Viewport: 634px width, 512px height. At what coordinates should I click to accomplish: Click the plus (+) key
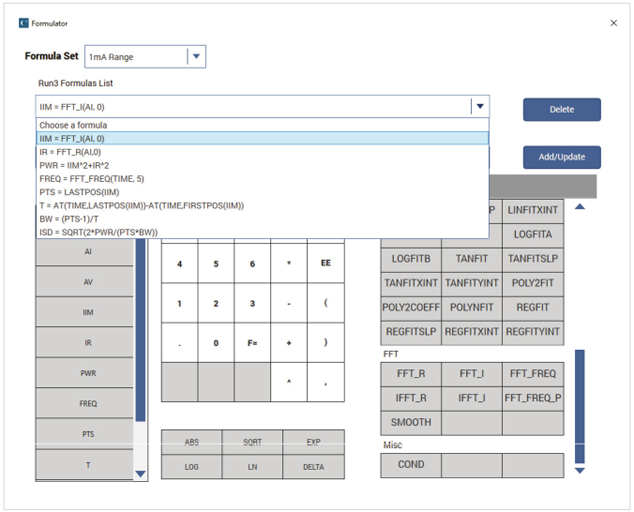point(289,343)
